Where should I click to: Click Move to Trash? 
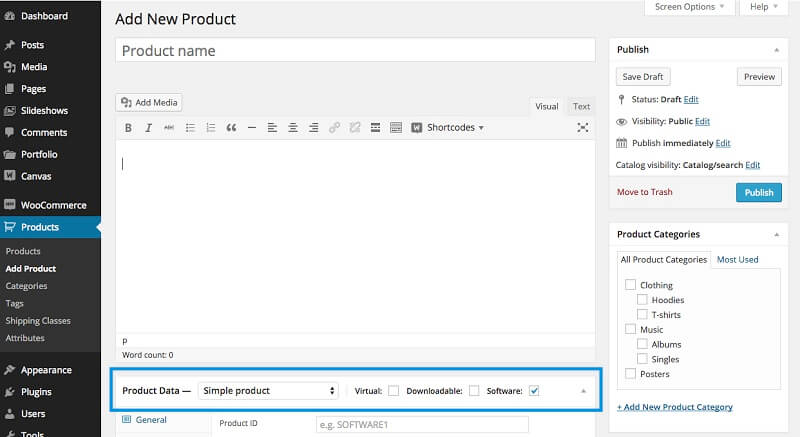pyautogui.click(x=644, y=192)
